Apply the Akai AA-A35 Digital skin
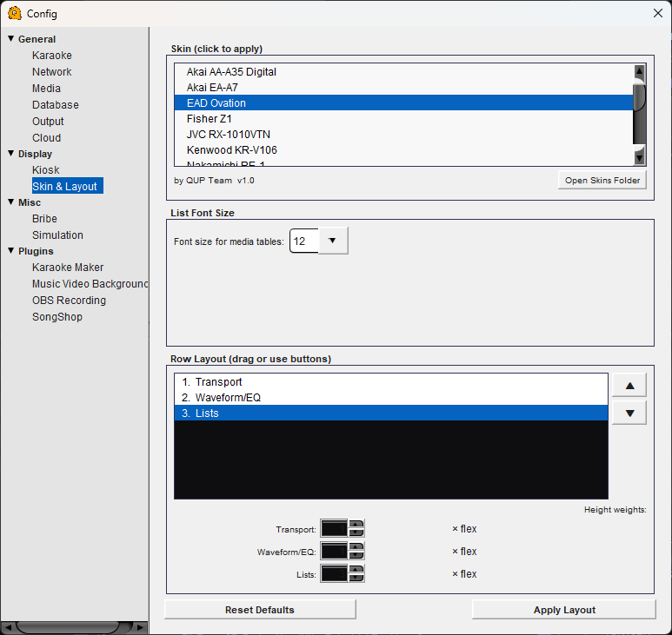Viewport: 672px width, 635px height. pyautogui.click(x=403, y=71)
